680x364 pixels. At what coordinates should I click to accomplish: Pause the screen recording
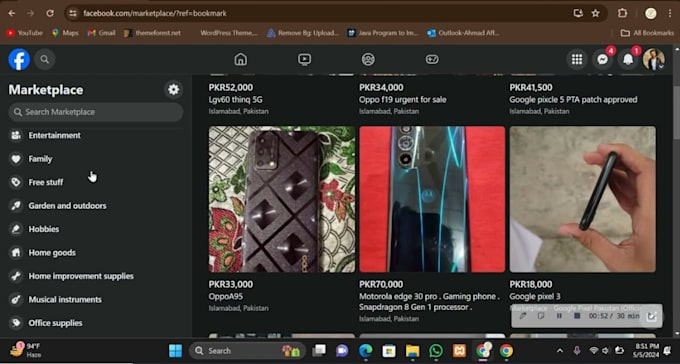click(559, 316)
